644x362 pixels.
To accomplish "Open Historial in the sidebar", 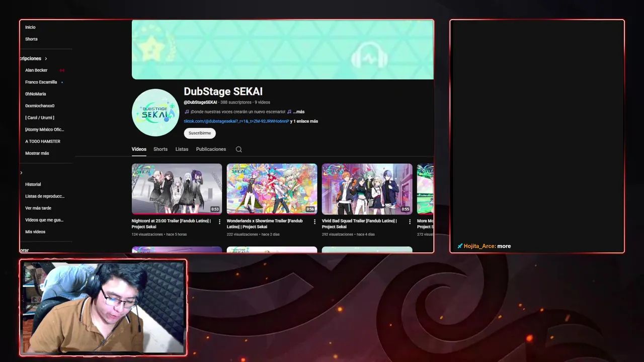I will (x=33, y=185).
